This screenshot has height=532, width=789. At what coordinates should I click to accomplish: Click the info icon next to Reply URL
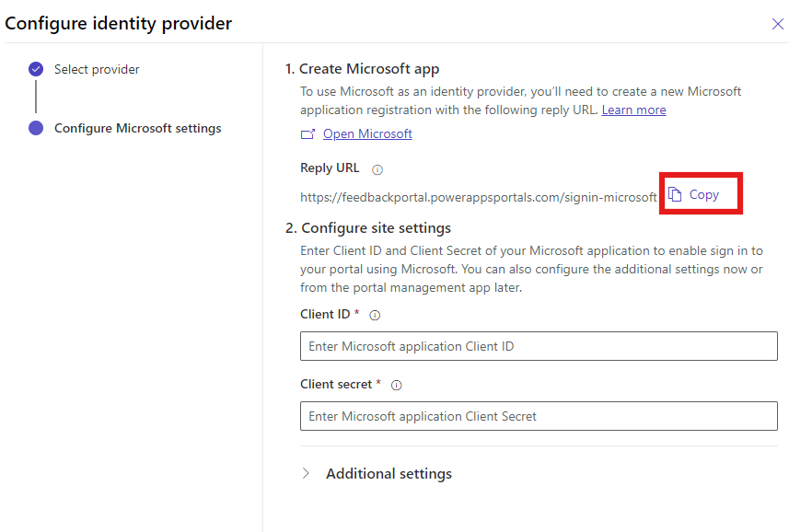coord(377,169)
